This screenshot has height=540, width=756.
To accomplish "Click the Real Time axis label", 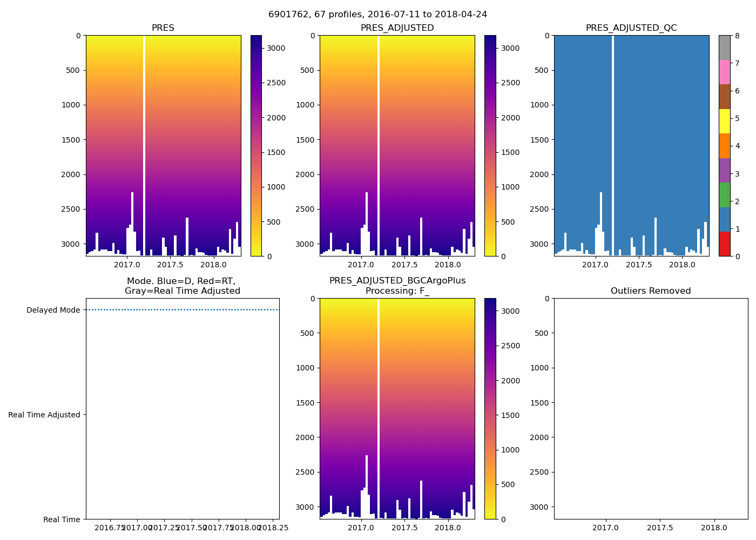I will click(x=62, y=519).
